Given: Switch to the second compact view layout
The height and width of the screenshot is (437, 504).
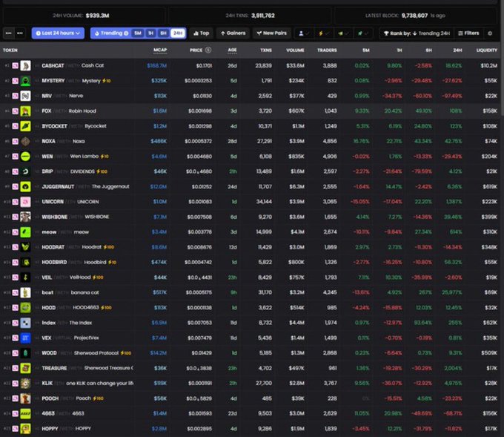Looking at the screenshot, I should [20, 33].
